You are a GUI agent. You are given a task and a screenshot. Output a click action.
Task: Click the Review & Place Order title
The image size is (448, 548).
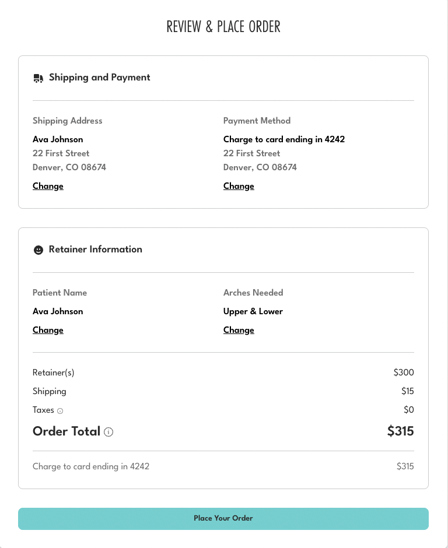[223, 27]
